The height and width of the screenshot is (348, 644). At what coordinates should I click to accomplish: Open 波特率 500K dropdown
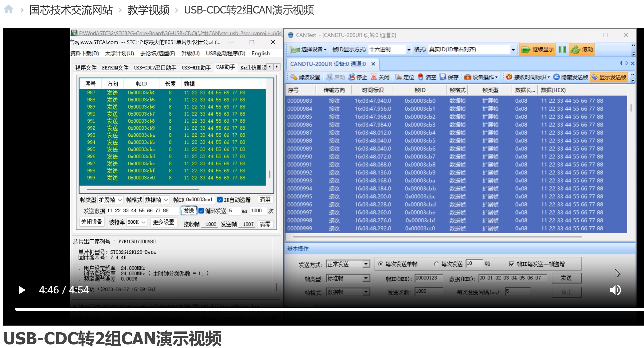pos(137,222)
